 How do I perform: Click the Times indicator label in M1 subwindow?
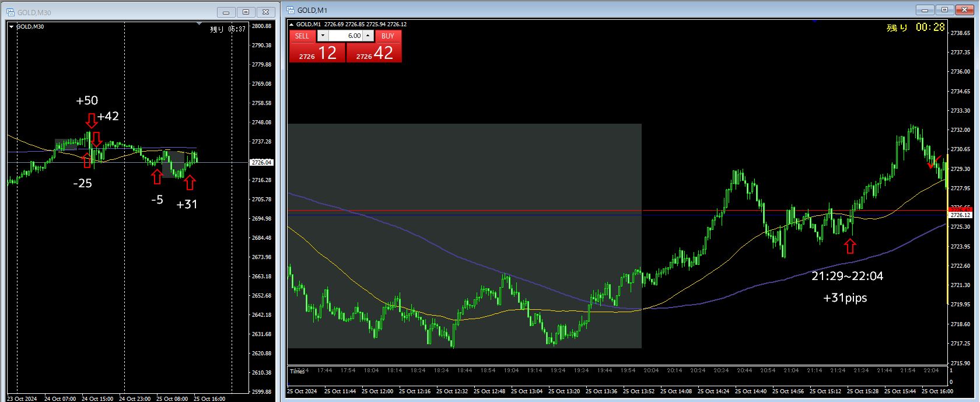(297, 372)
